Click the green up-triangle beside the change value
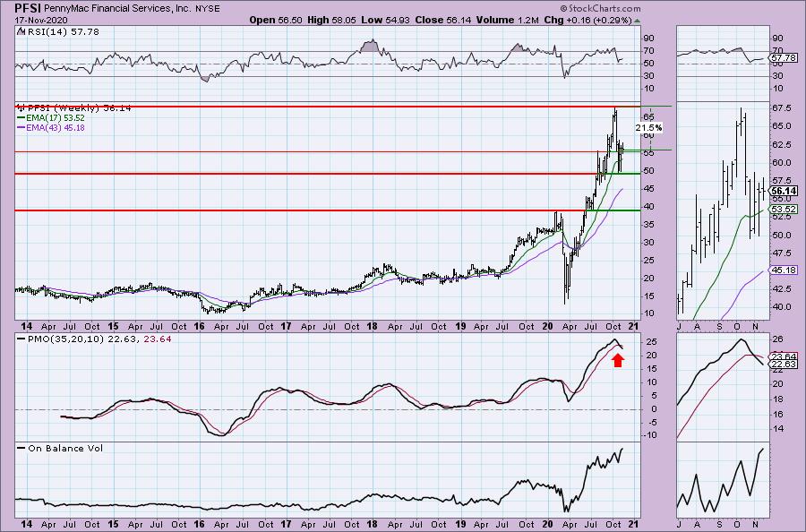 click(638, 21)
